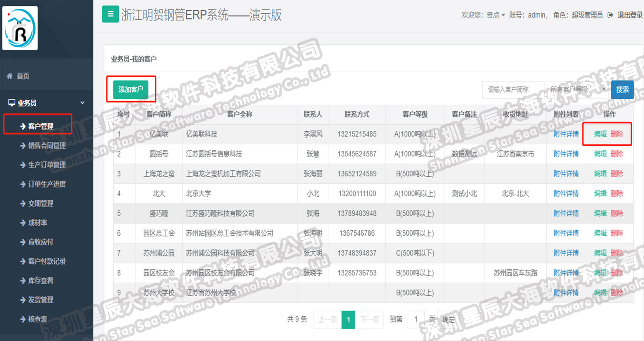Open 成材率 menu item
The image size is (644, 341).
(34, 222)
